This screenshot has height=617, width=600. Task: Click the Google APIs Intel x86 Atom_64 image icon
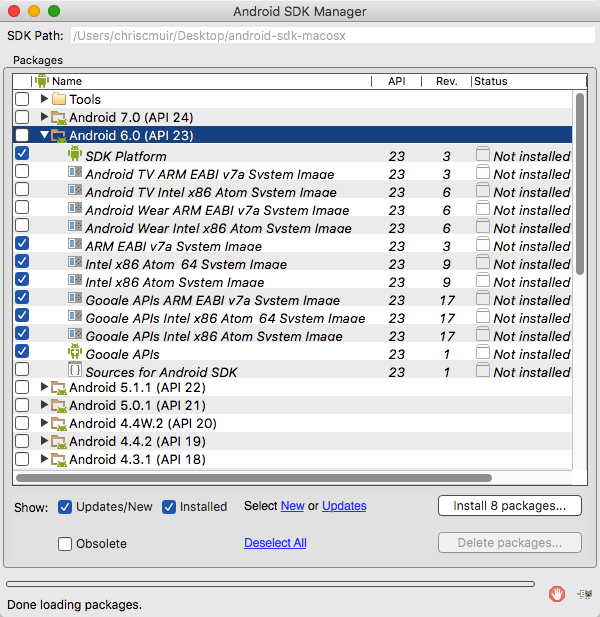75,316
